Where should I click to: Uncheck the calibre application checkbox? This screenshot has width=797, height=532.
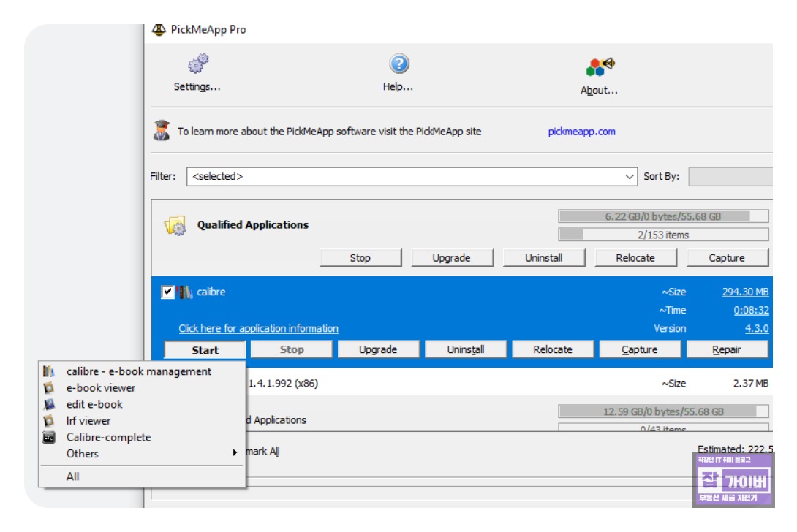click(x=167, y=292)
